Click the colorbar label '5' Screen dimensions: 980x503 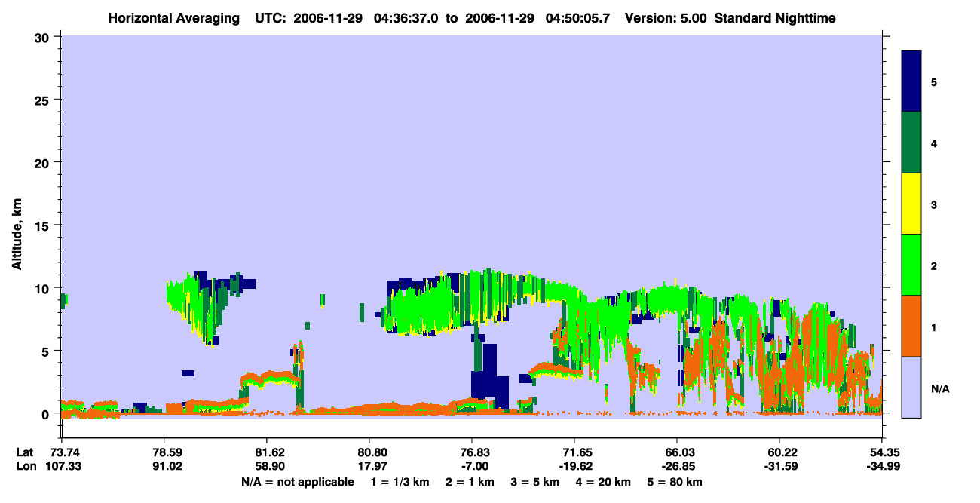pyautogui.click(x=933, y=81)
